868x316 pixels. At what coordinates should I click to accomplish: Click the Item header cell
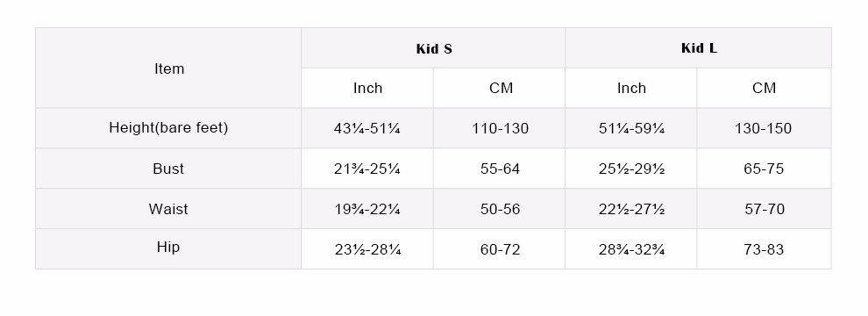(x=168, y=68)
